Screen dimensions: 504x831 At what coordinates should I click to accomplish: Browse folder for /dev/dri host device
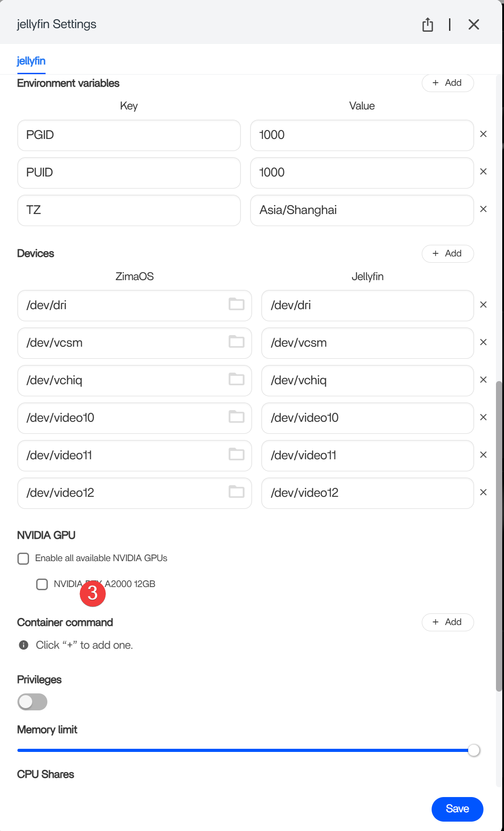236,304
